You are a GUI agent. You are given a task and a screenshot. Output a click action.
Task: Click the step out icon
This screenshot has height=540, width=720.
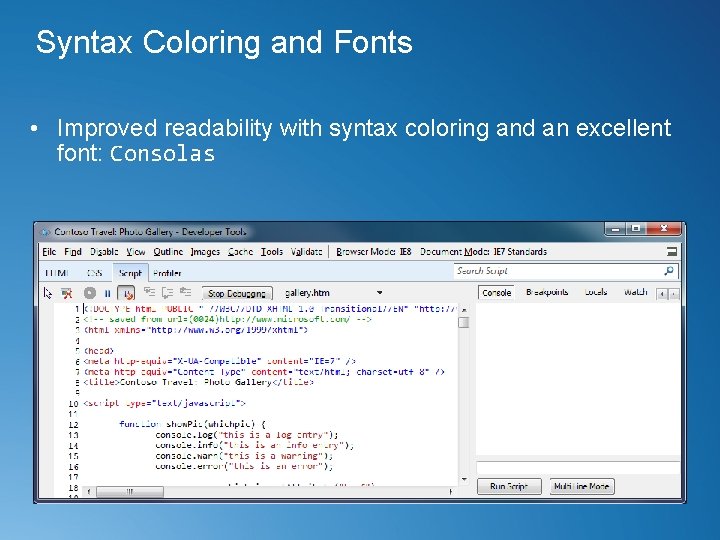coord(186,292)
